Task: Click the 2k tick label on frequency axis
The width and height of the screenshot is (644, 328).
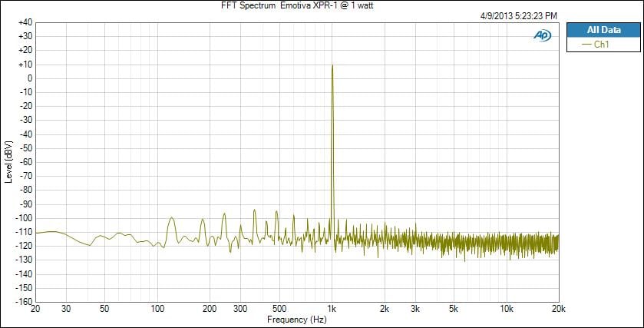Action: tap(385, 309)
